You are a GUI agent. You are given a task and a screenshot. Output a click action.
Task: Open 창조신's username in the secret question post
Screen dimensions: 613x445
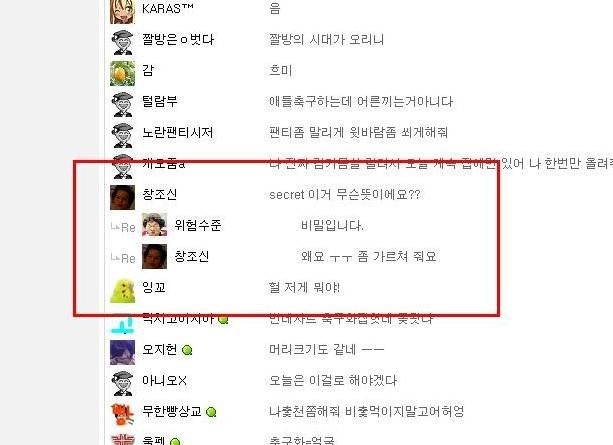tap(160, 194)
